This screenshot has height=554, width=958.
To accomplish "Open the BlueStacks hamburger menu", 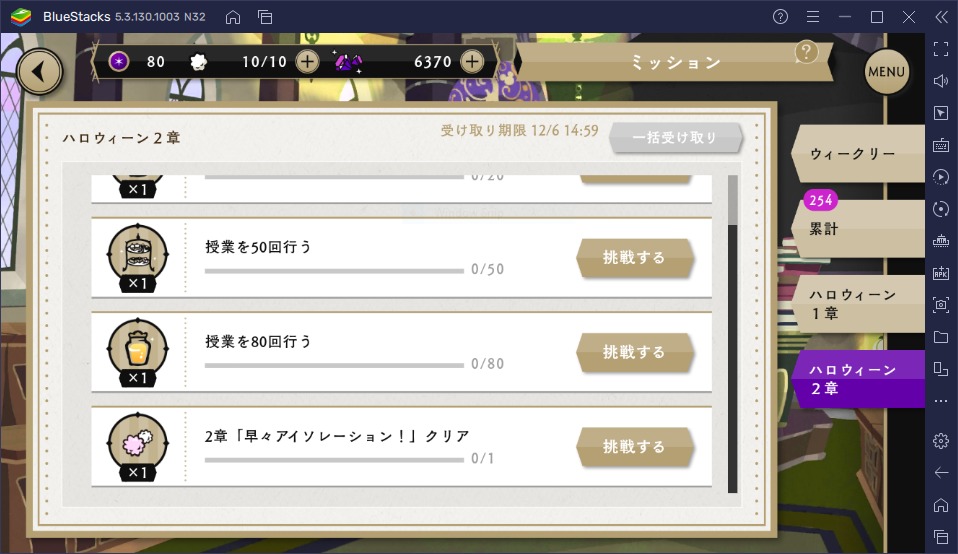I will 813,16.
